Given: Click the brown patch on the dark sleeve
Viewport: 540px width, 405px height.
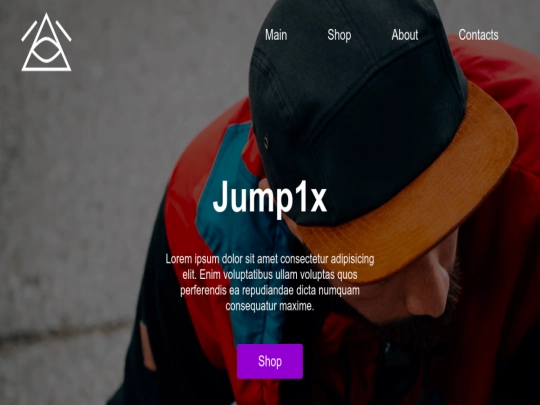Looking at the screenshot, I should coord(148,346).
